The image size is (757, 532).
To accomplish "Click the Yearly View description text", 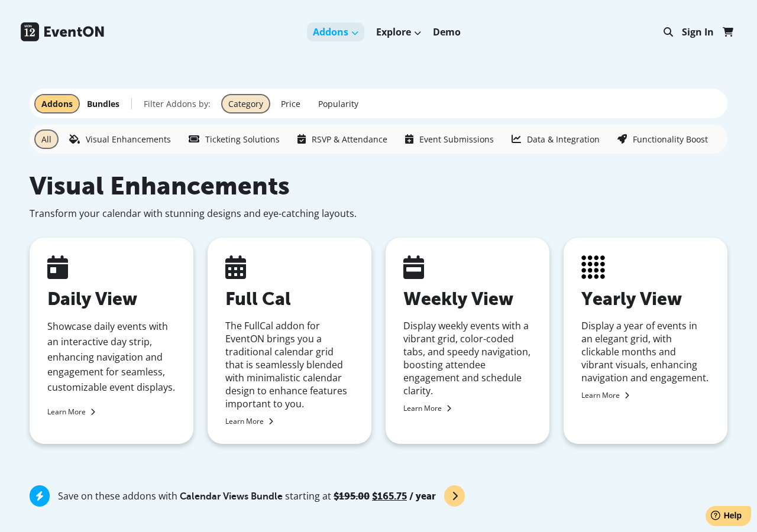I will pyautogui.click(x=645, y=352).
